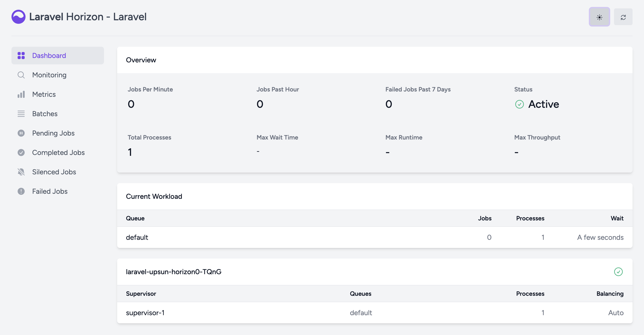Click the Failed Jobs alert icon
Viewport: 644px width, 335px height.
[21, 191]
